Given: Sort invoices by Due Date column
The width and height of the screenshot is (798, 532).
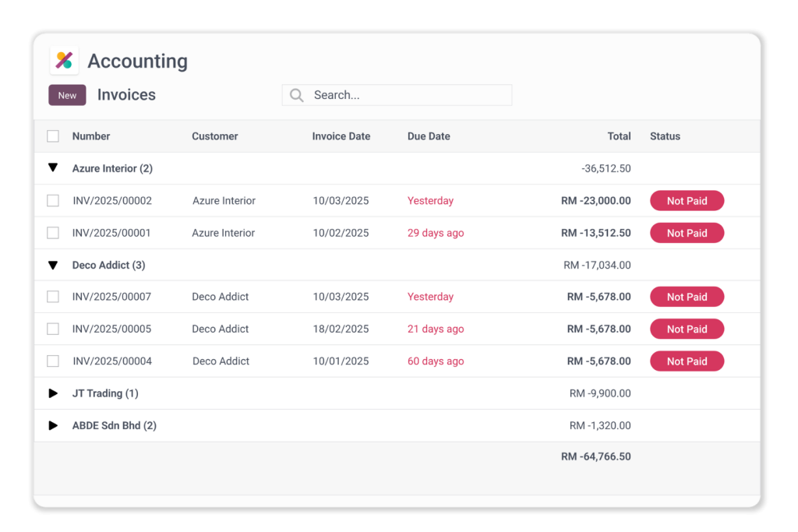Looking at the screenshot, I should [x=429, y=136].
